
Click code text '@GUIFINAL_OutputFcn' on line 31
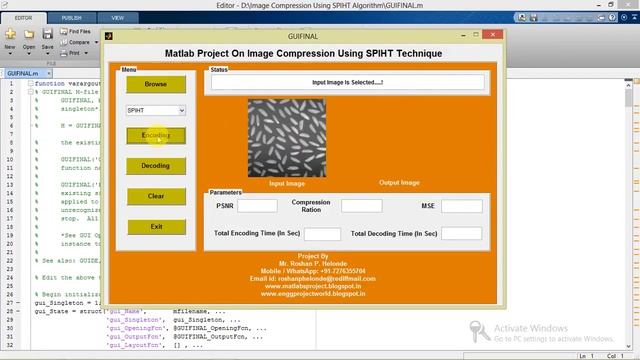tap(209, 337)
